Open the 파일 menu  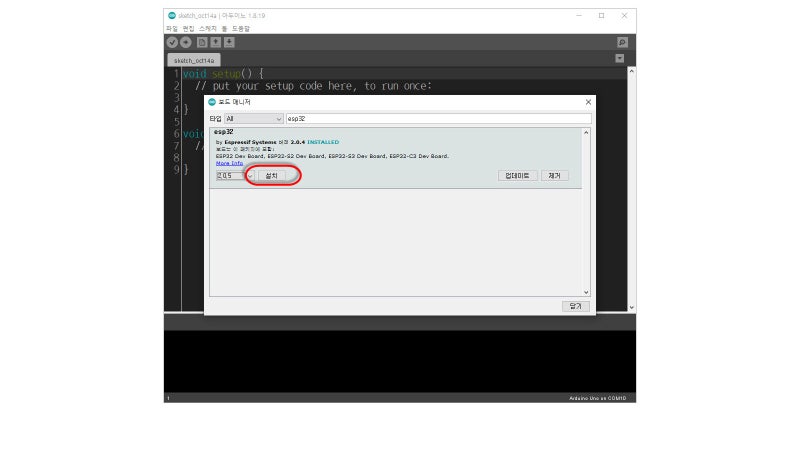click(172, 29)
